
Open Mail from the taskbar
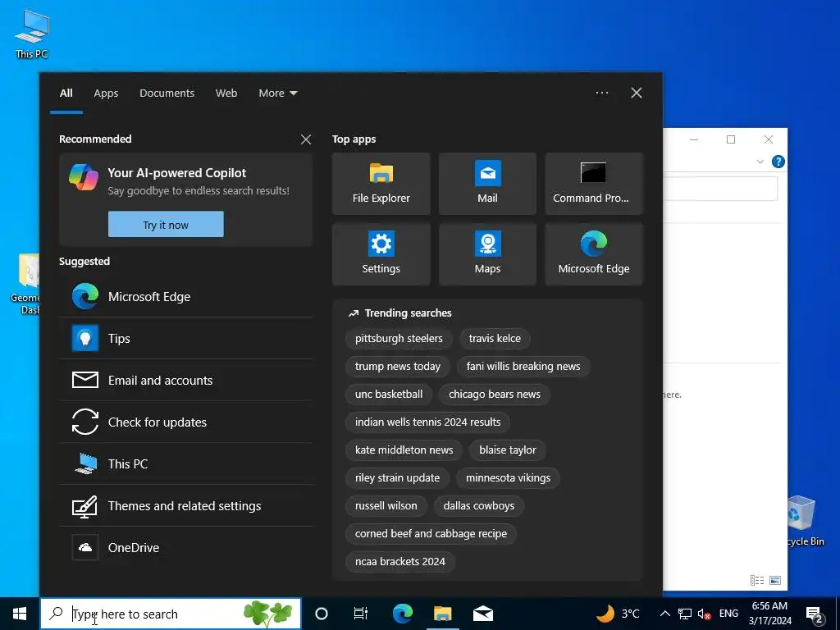click(x=482, y=614)
